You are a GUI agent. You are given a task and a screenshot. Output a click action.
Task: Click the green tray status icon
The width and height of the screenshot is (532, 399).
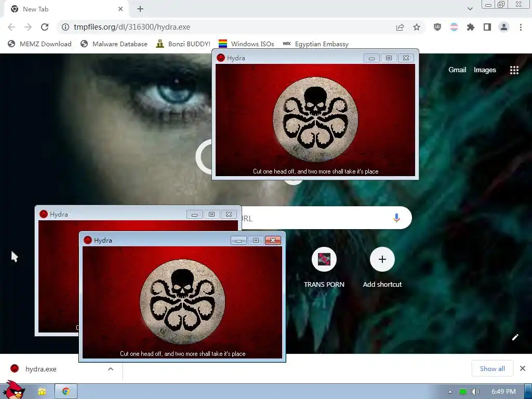click(463, 392)
